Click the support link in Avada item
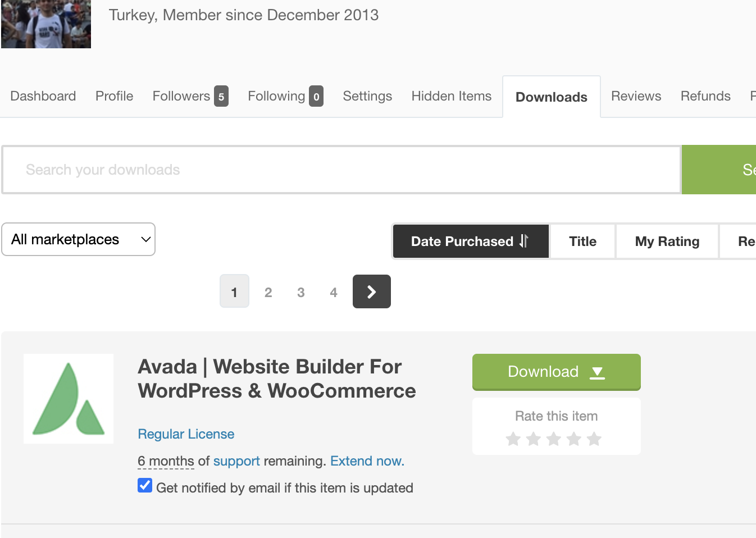Image resolution: width=756 pixels, height=538 pixels. point(236,461)
